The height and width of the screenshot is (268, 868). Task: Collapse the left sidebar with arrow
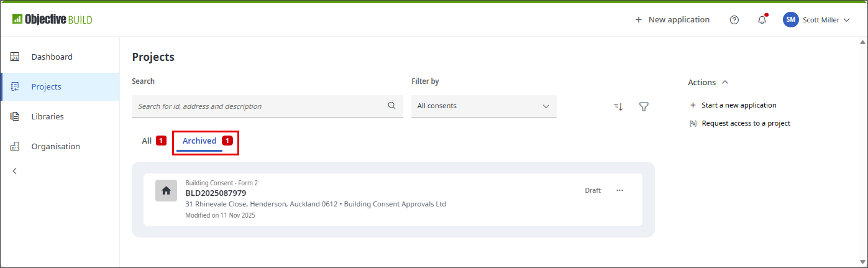tap(15, 171)
